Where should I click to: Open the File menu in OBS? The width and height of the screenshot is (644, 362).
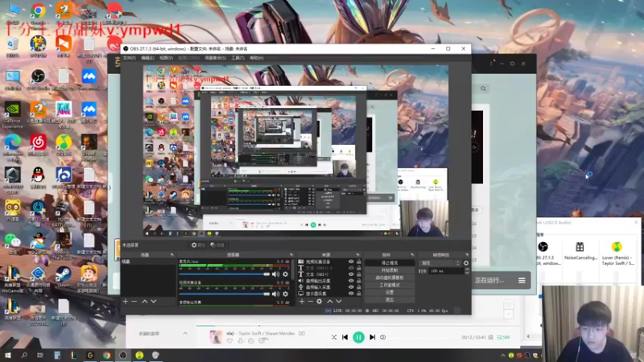coord(129,58)
